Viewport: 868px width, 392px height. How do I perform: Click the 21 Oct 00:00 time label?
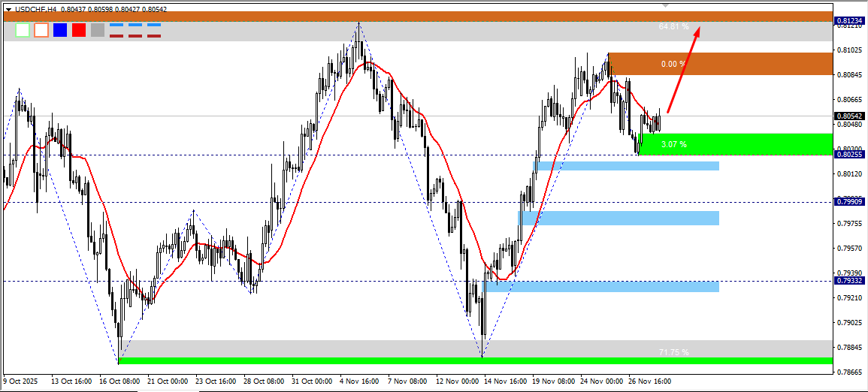(x=166, y=381)
